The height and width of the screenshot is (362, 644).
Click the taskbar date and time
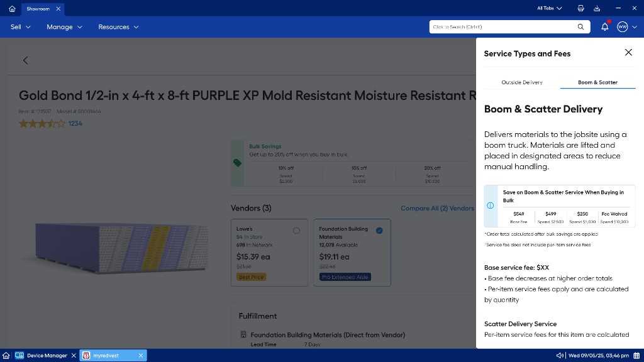tap(599, 356)
